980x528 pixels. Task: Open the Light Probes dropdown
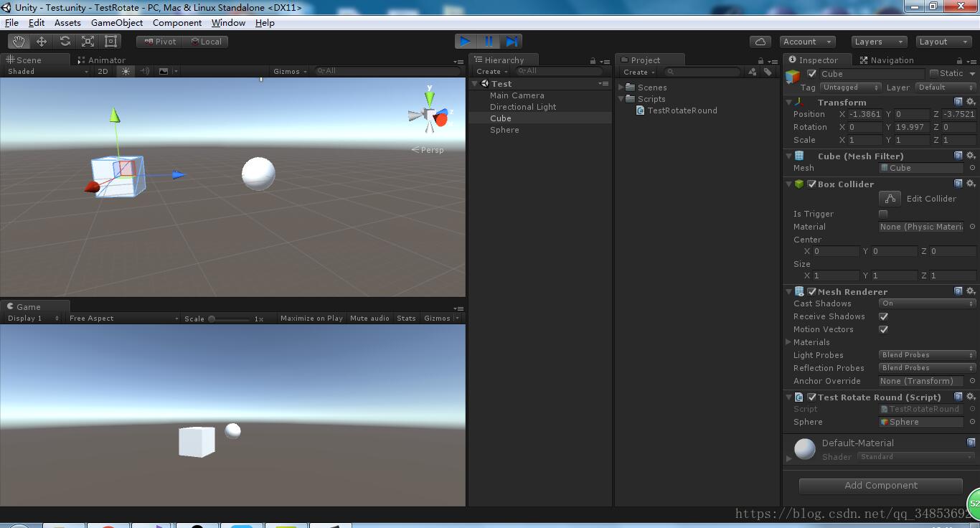pyautogui.click(x=927, y=355)
